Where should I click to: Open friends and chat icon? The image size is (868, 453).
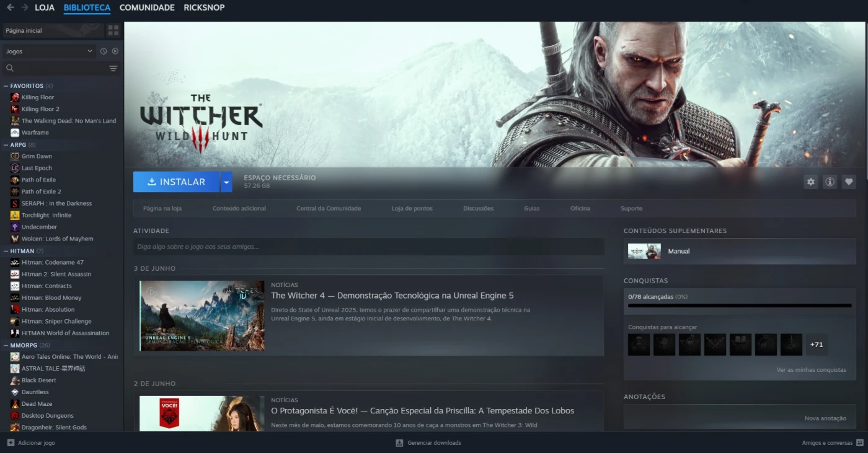click(859, 443)
